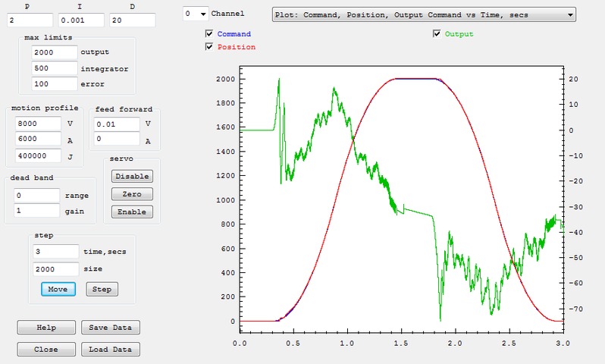Toggle the Command plot checkbox

click(x=209, y=34)
